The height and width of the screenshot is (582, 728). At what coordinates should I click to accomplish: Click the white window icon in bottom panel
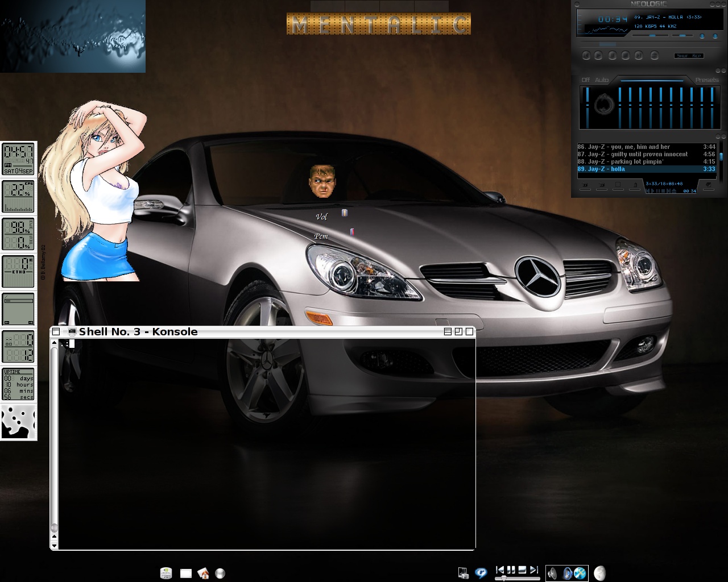point(186,573)
